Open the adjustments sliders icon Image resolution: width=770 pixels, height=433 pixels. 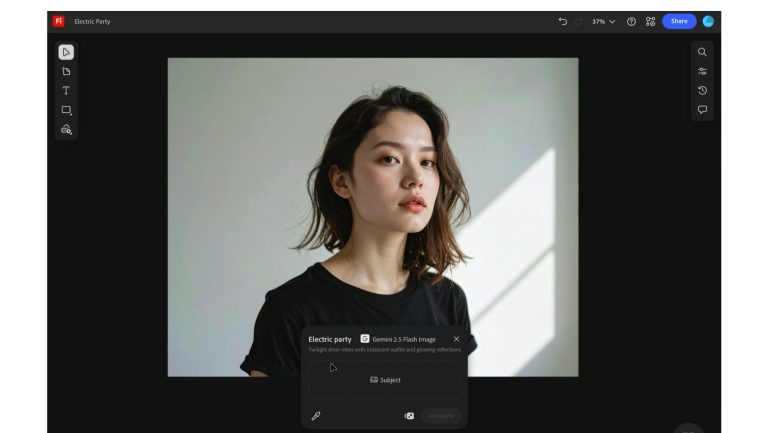click(702, 71)
